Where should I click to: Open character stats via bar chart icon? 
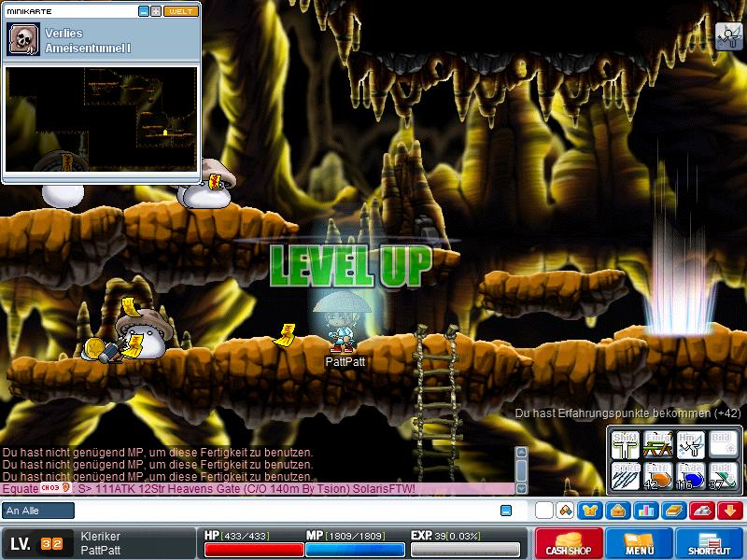click(645, 511)
